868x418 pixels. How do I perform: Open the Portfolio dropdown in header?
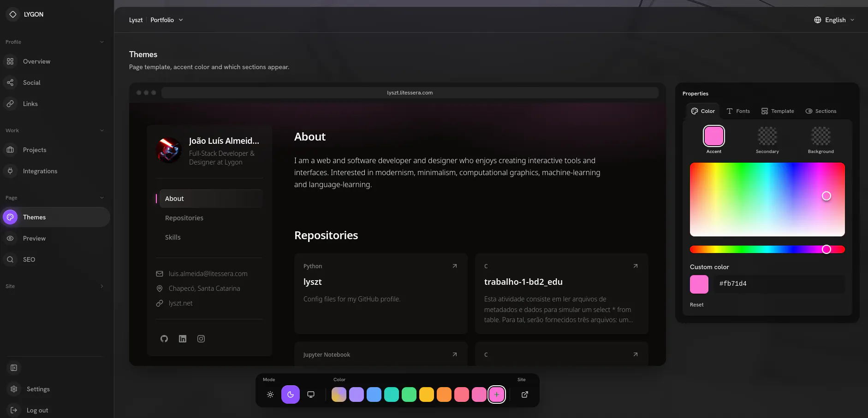pyautogui.click(x=167, y=20)
